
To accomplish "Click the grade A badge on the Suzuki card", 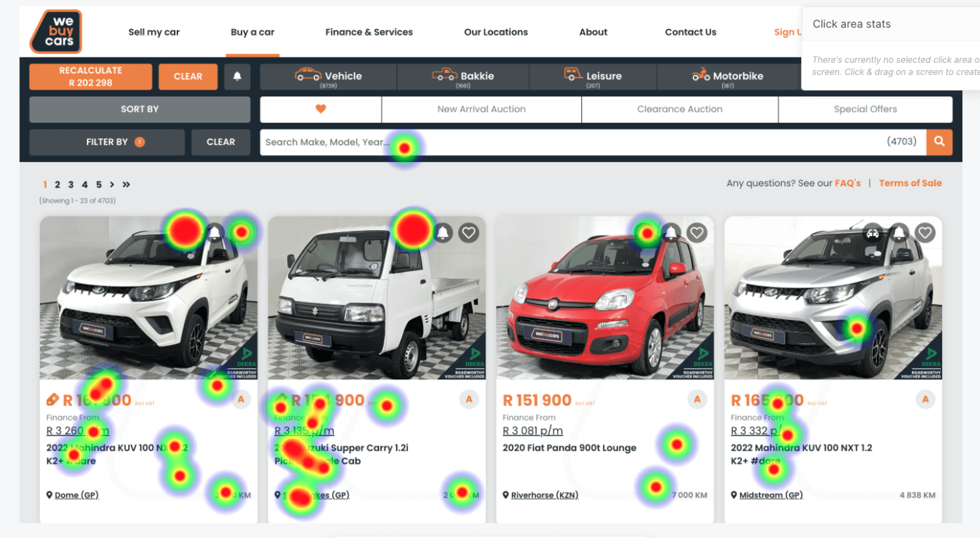I will click(469, 399).
